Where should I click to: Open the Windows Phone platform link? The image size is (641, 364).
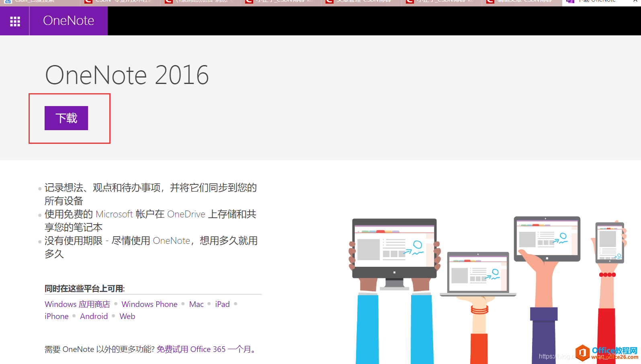point(149,304)
